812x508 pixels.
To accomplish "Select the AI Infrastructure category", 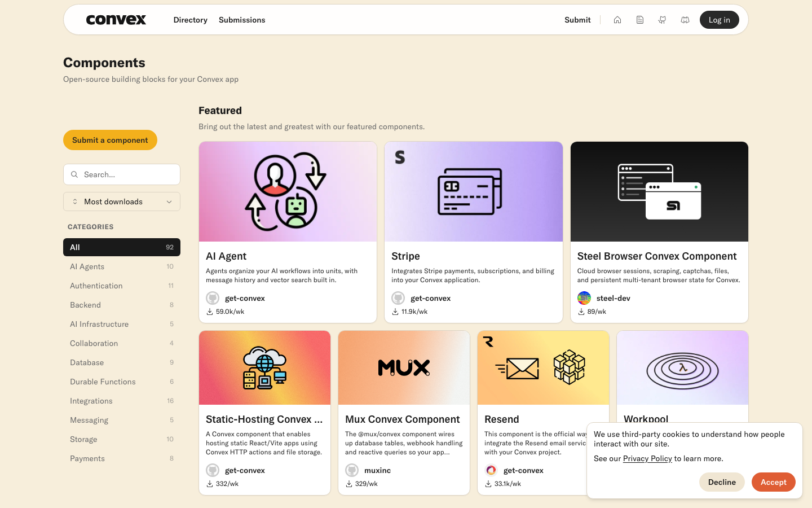I will 122,324.
